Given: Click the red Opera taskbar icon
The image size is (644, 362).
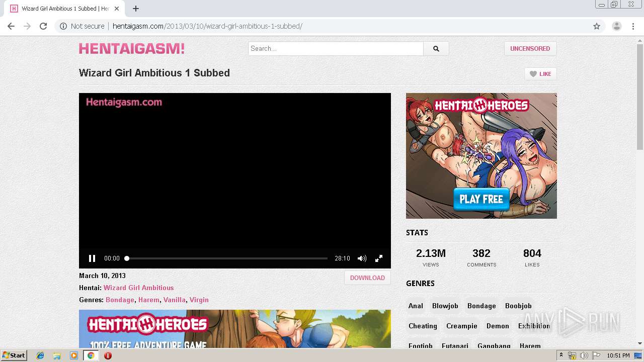Looking at the screenshot, I should point(108,355).
